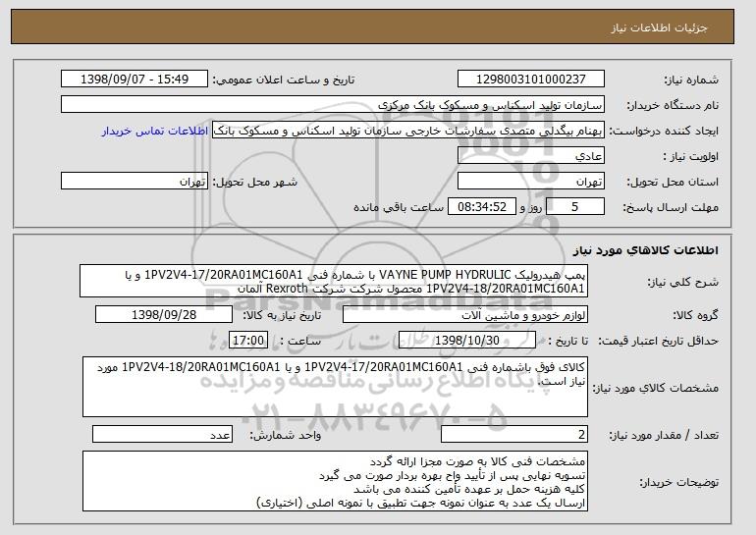756x535 pixels.
Task: Click the مشخصات کالای مورد نیاز label
Action: pyautogui.click(x=655, y=388)
